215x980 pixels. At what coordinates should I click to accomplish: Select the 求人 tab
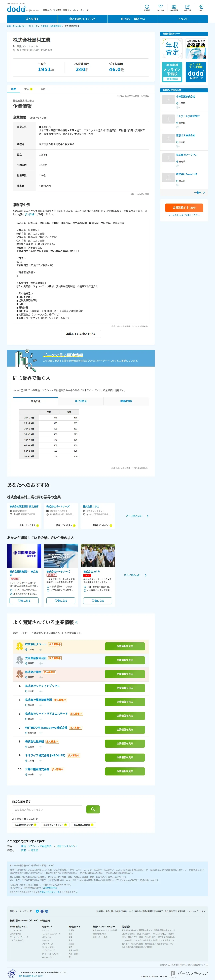coord(28,89)
